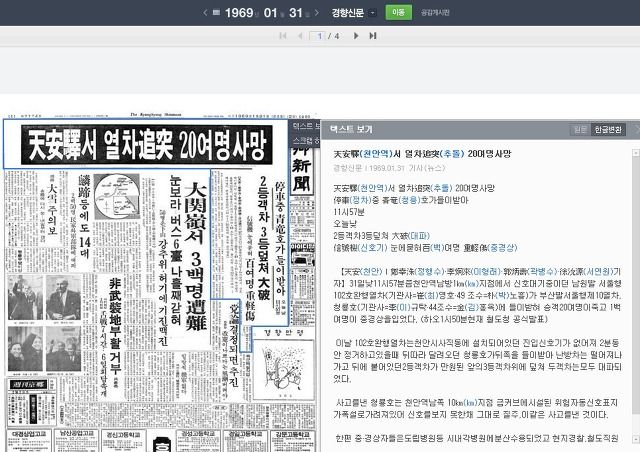Click (추돌) link in the article title
The height and width of the screenshot is (452, 640).
pyautogui.click(x=452, y=154)
